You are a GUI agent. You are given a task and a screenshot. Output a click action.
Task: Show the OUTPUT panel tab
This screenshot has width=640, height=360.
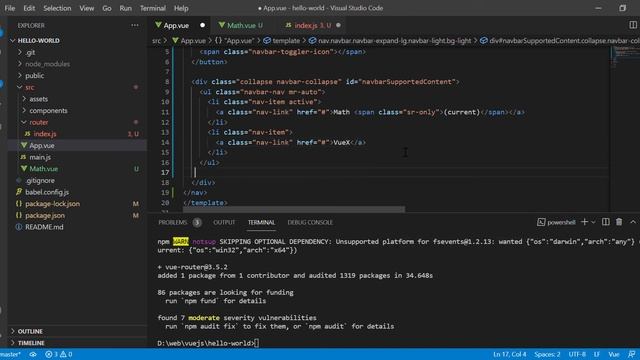point(224,222)
